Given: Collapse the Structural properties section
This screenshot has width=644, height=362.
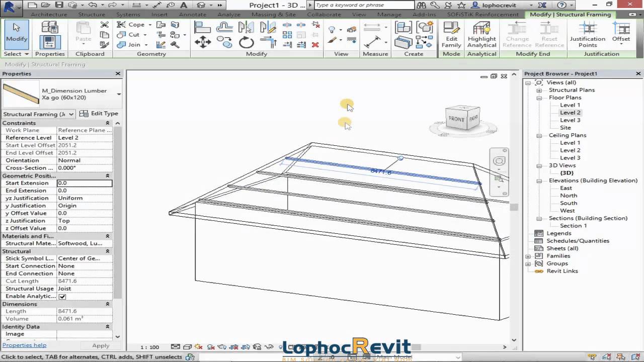Looking at the screenshot, I should point(107,251).
